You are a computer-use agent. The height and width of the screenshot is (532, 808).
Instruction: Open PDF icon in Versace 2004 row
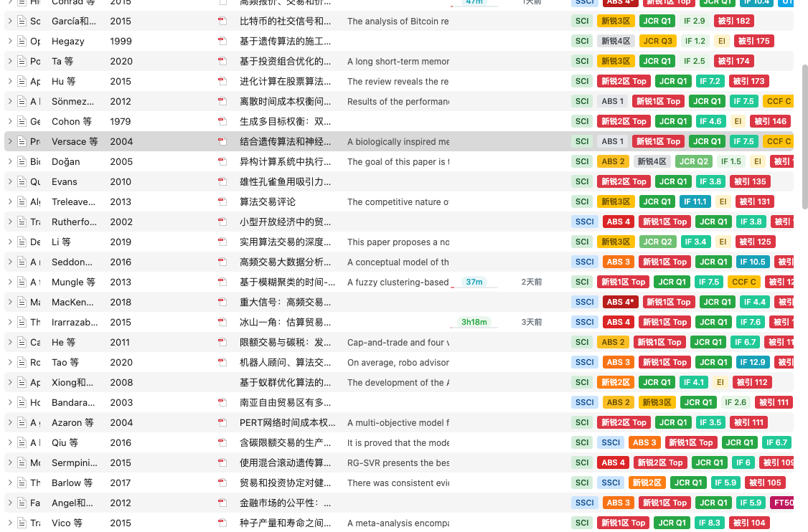tap(222, 142)
